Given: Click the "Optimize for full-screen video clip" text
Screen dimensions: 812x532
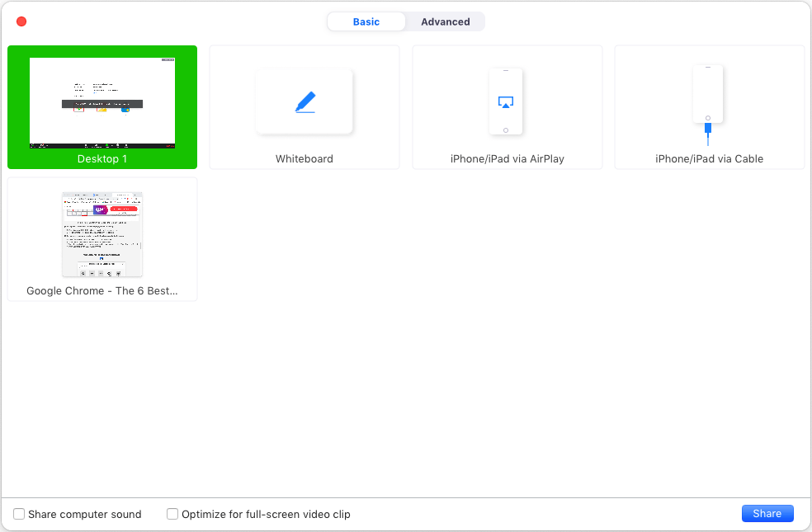Looking at the screenshot, I should click(x=266, y=515).
